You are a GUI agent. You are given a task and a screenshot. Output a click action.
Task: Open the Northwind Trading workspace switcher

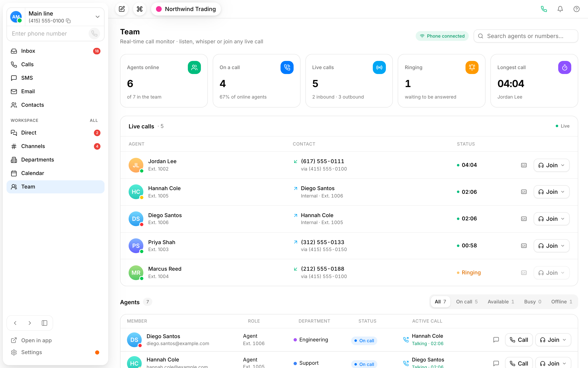(186, 9)
